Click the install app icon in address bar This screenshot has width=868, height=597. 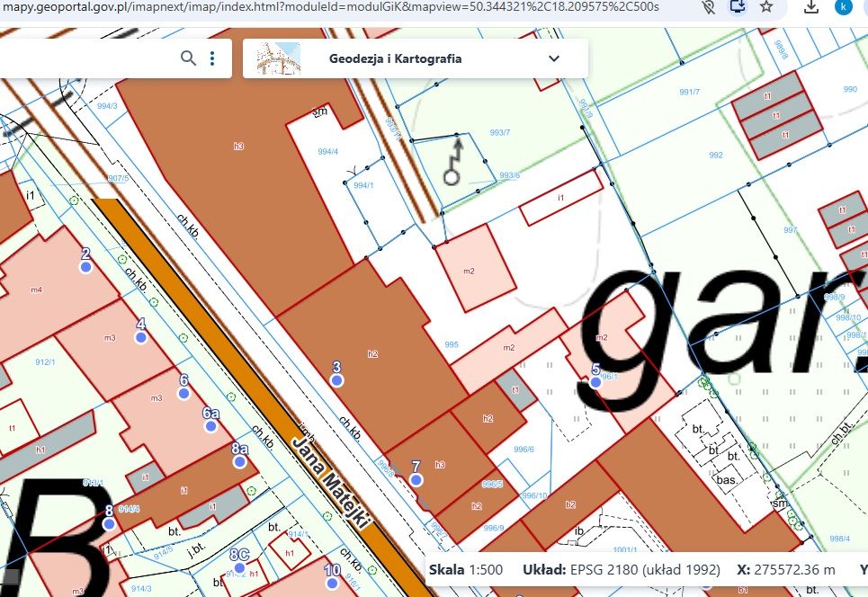[737, 6]
